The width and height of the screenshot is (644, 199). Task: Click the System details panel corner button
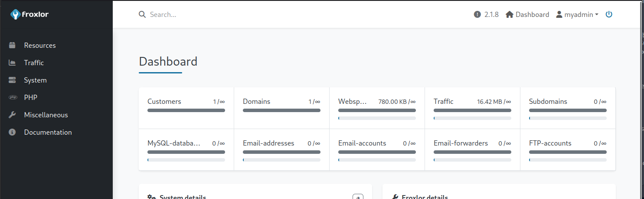tap(358, 197)
